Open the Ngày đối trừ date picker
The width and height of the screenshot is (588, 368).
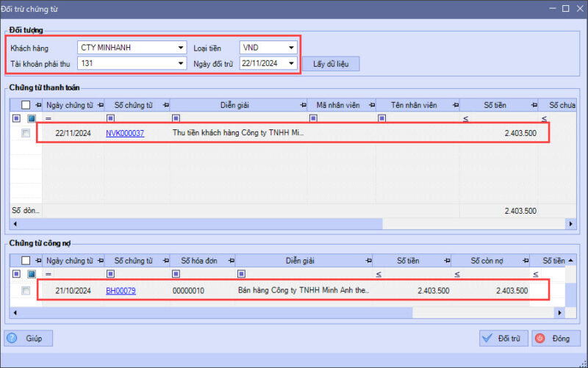point(292,64)
